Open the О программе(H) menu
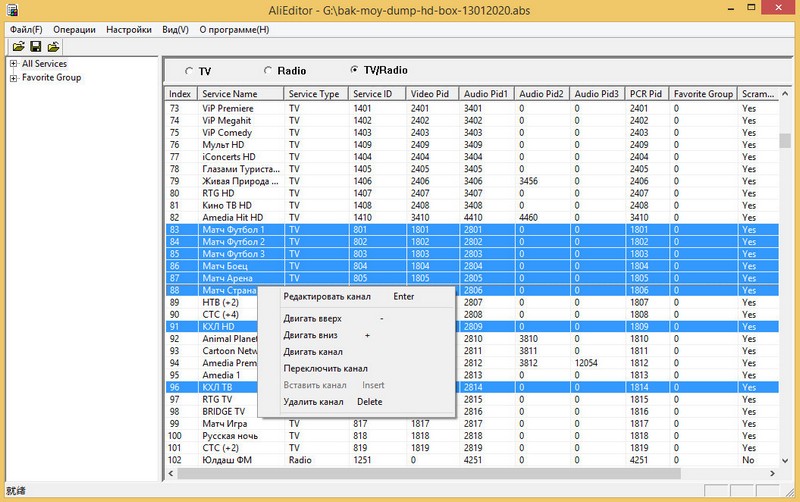The width and height of the screenshot is (800, 502). [234, 30]
